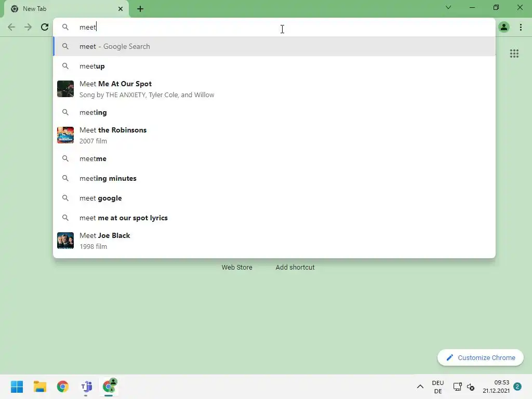Choose the 'meetme' suggestion
This screenshot has width=532, height=399.
(274, 158)
